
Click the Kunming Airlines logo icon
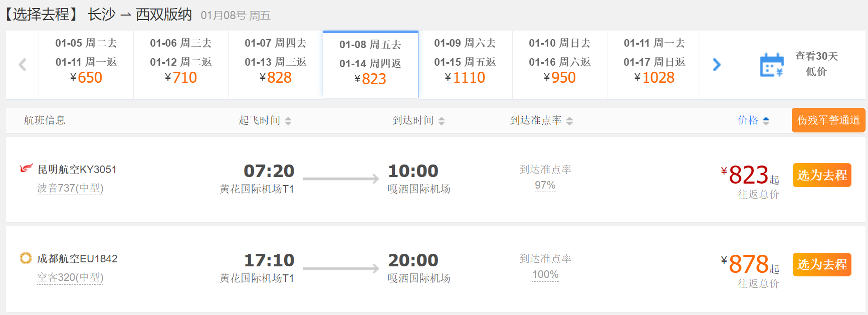pos(26,168)
